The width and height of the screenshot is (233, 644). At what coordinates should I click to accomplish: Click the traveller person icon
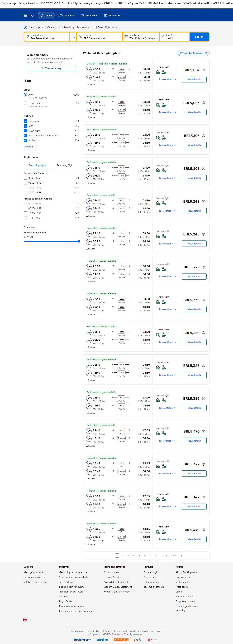coord(163,37)
